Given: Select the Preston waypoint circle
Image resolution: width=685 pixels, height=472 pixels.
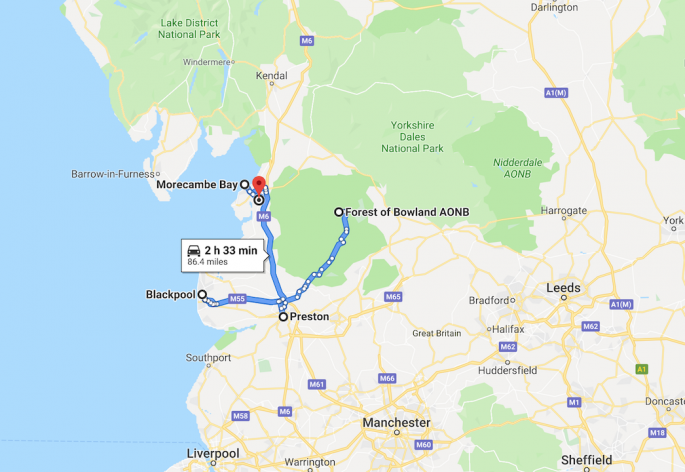Looking at the screenshot, I should [x=283, y=317].
